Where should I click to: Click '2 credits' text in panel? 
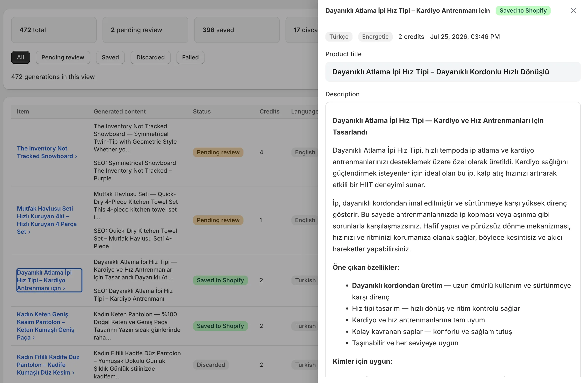click(411, 37)
